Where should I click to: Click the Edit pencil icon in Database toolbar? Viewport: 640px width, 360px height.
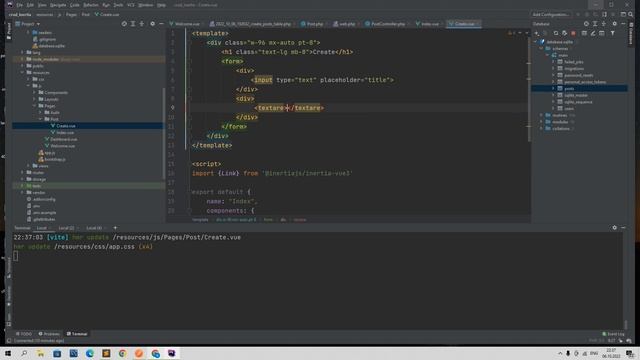click(x=593, y=33)
